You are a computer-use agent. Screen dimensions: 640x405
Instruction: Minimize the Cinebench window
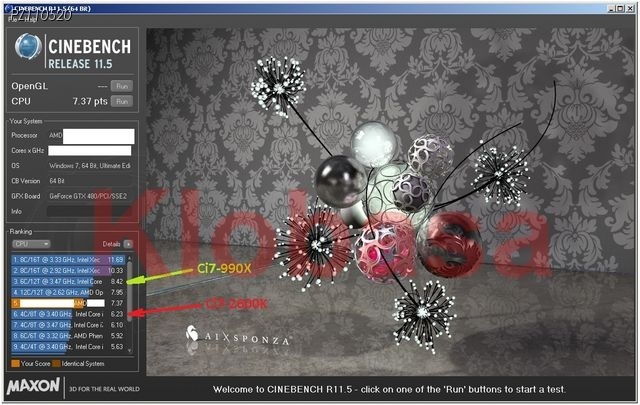coord(611,9)
